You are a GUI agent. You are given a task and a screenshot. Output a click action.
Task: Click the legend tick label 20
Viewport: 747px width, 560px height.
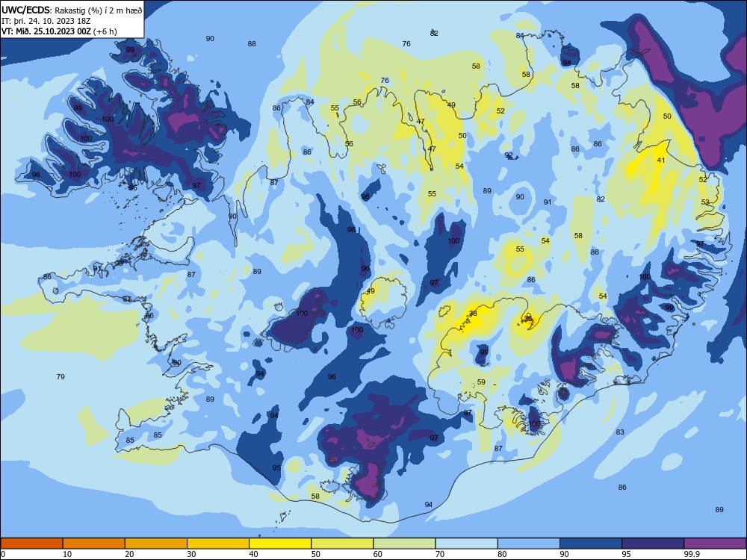coord(129,554)
